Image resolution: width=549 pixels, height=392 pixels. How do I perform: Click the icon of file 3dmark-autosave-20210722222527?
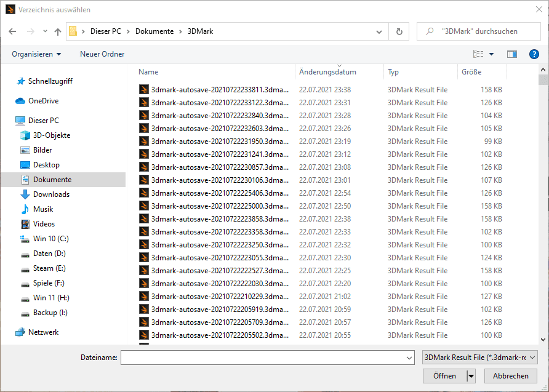coord(144,271)
